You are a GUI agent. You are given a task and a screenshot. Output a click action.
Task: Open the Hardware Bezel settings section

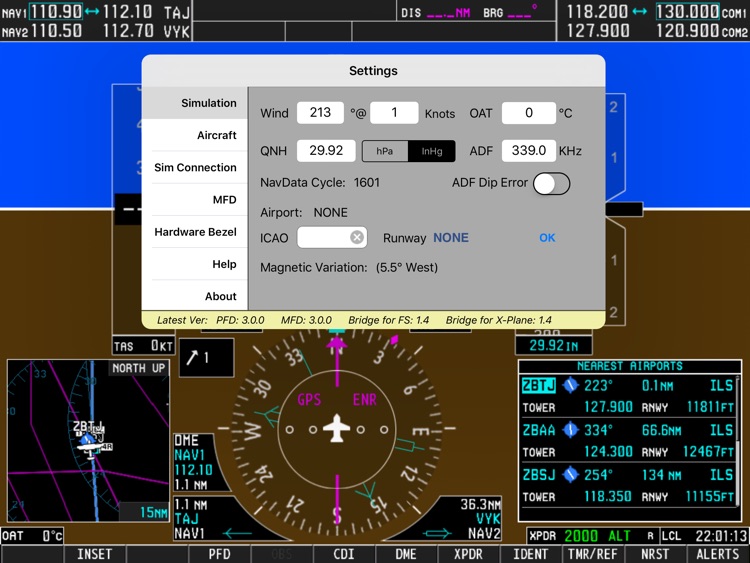pyautogui.click(x=195, y=232)
